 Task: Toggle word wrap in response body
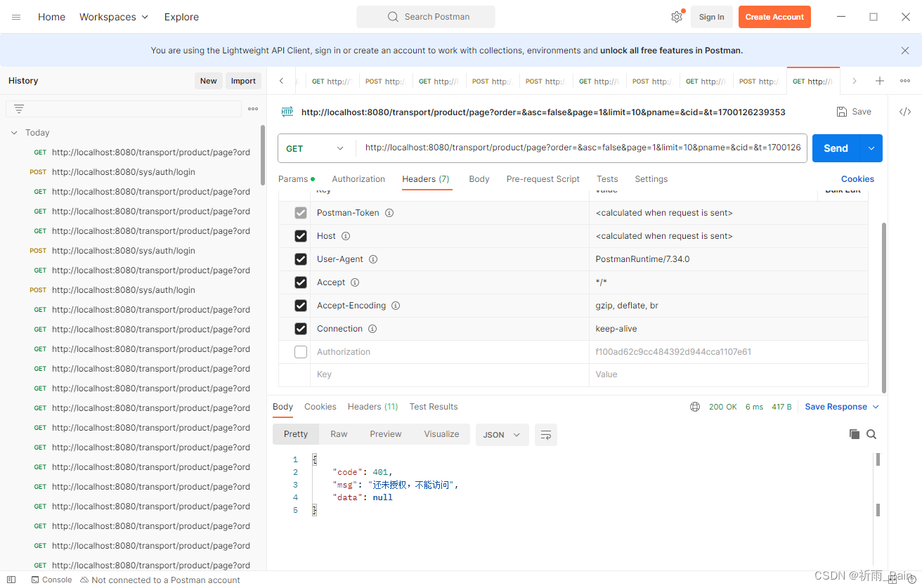[546, 435]
